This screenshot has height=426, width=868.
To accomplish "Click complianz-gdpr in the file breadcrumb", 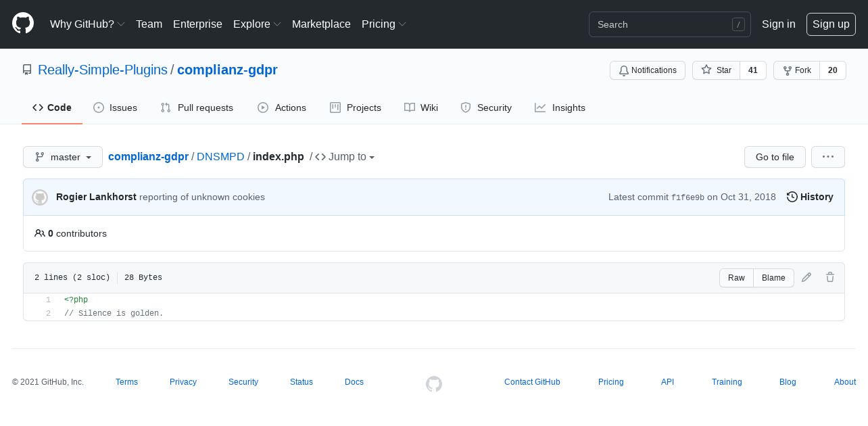I will point(148,156).
